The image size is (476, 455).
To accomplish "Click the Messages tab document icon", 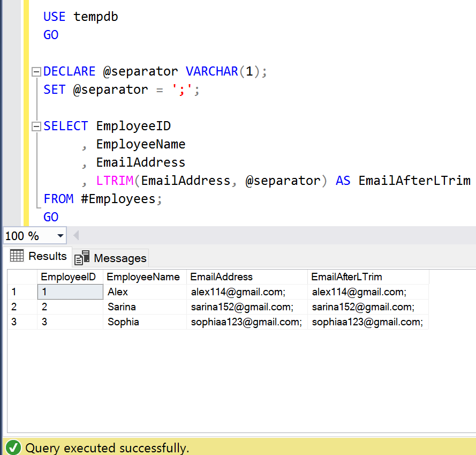I will tap(82, 258).
